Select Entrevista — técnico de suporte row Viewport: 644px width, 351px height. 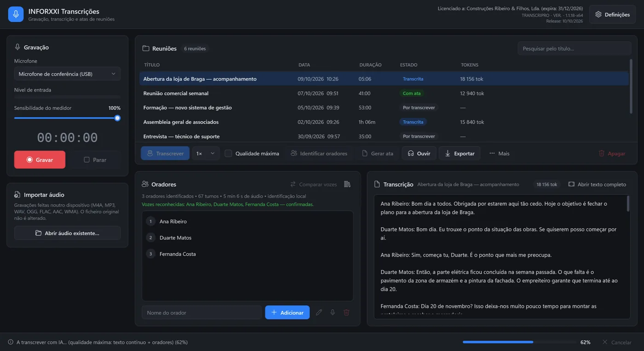pyautogui.click(x=384, y=136)
